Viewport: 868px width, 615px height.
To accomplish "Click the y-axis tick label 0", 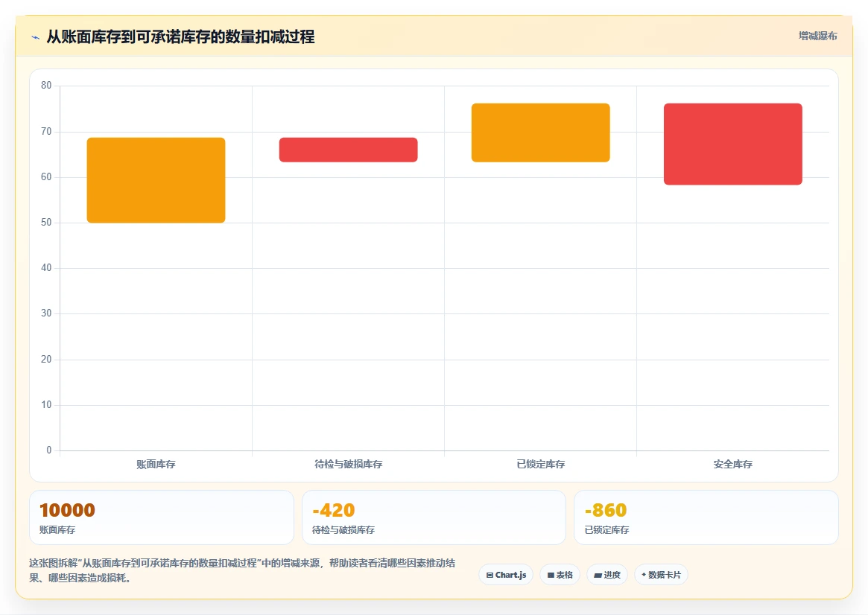I will 48,450.
